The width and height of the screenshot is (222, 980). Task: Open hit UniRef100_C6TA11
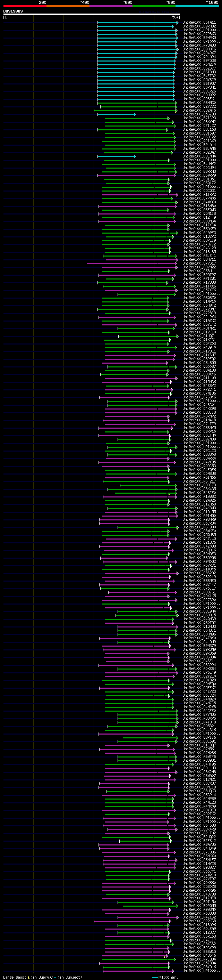click(199, 23)
